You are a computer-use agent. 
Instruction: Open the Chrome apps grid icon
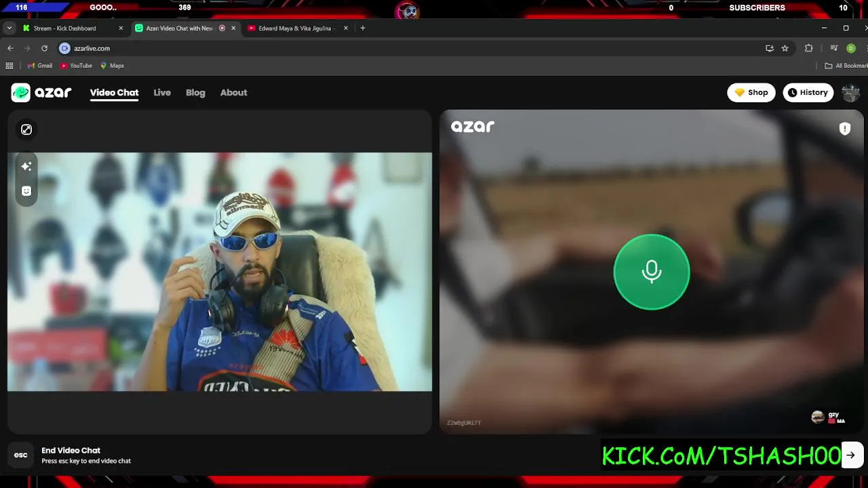pyautogui.click(x=9, y=66)
